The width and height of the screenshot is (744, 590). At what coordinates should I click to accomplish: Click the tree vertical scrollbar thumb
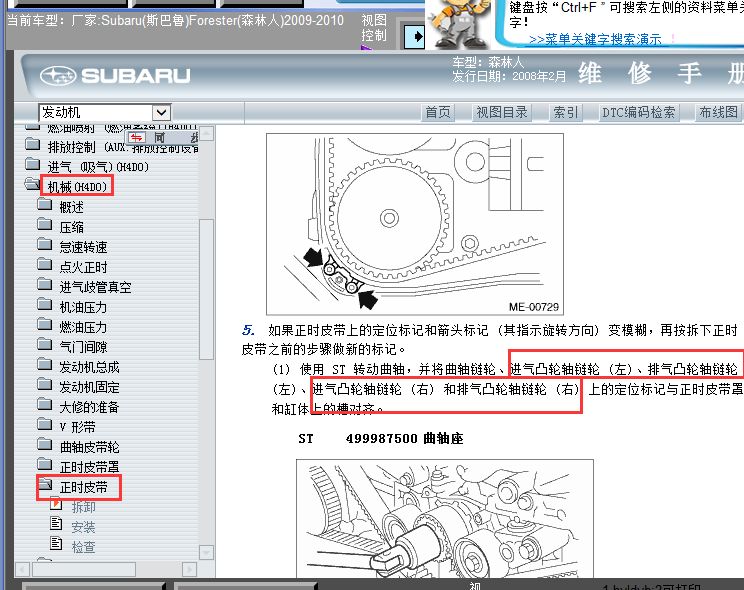tap(206, 289)
